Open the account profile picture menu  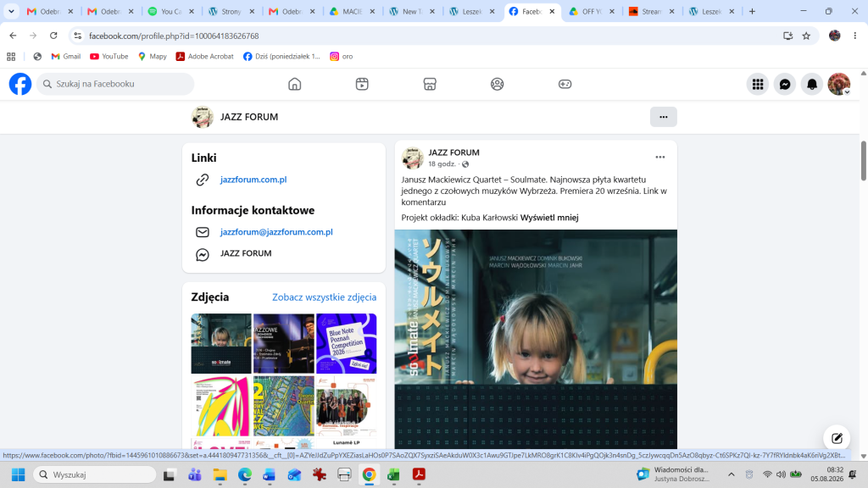click(838, 84)
